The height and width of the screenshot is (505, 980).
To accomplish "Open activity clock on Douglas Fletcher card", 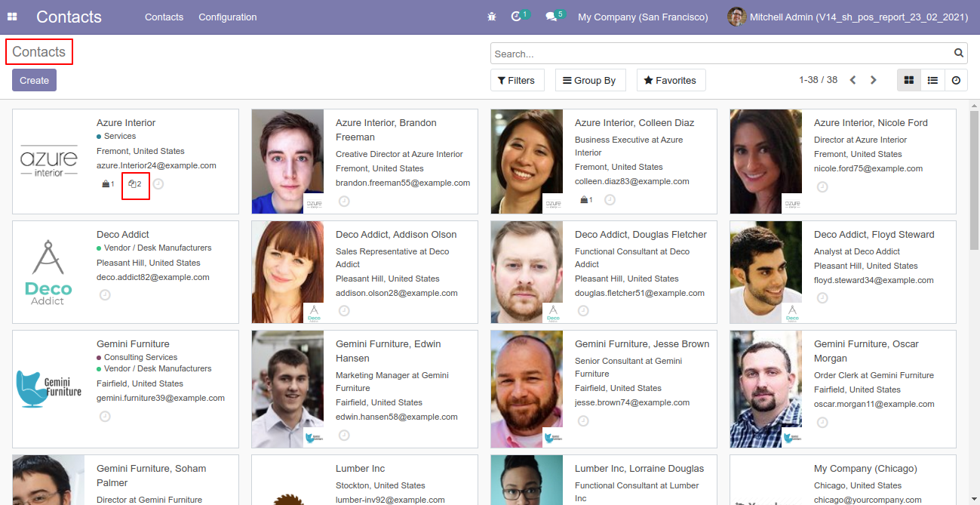I will click(583, 310).
